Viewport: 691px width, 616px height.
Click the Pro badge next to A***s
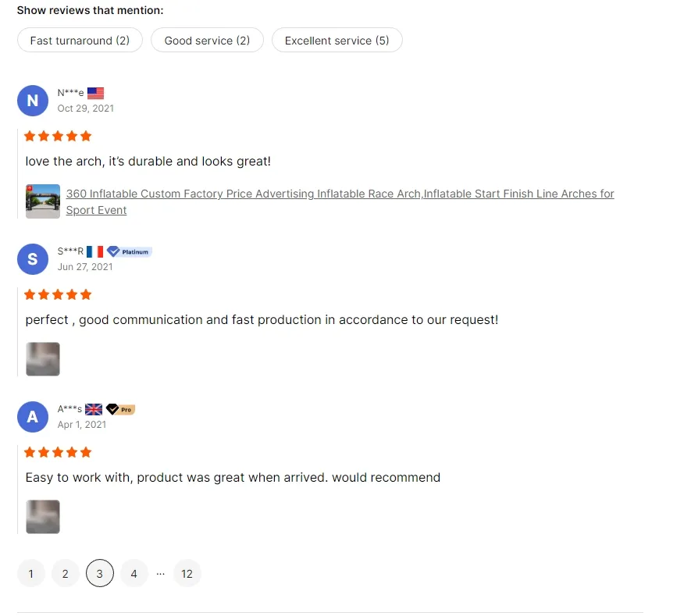tap(120, 408)
